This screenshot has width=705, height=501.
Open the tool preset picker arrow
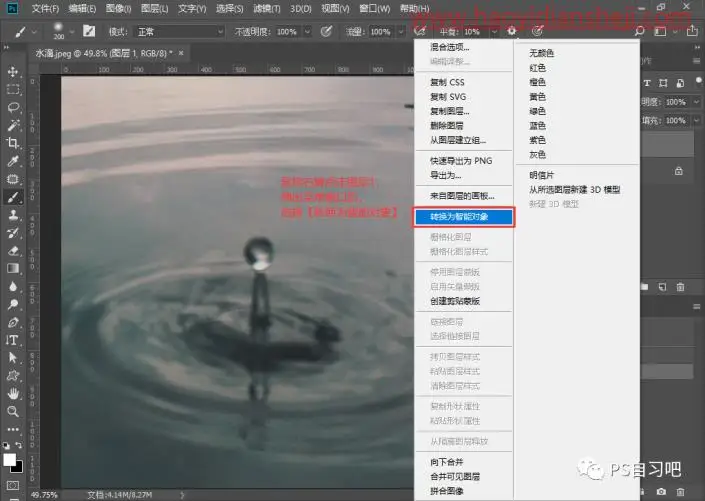click(34, 32)
